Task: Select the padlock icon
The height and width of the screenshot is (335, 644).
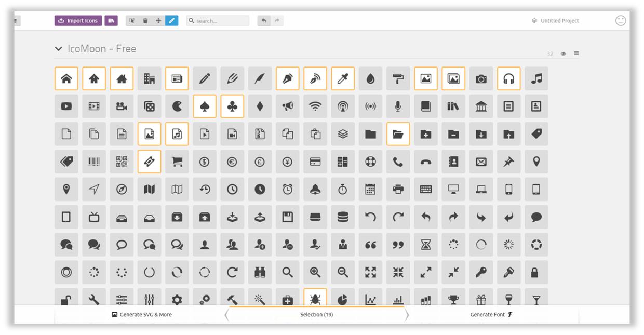Action: [536, 272]
